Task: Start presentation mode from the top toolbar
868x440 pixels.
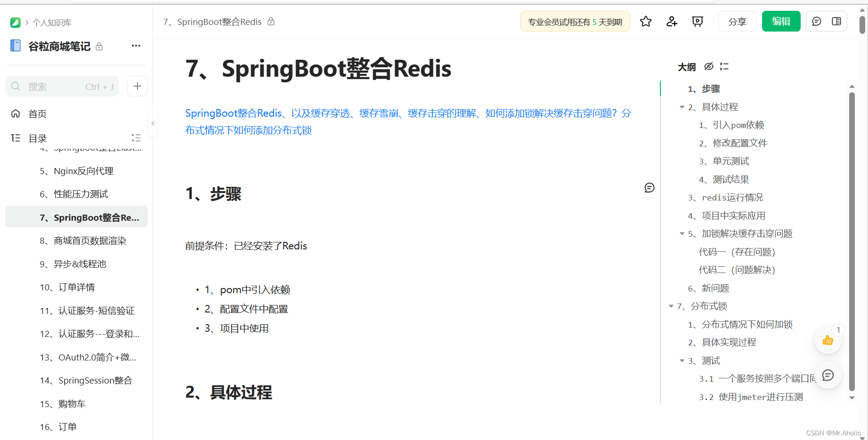Action: coord(697,21)
